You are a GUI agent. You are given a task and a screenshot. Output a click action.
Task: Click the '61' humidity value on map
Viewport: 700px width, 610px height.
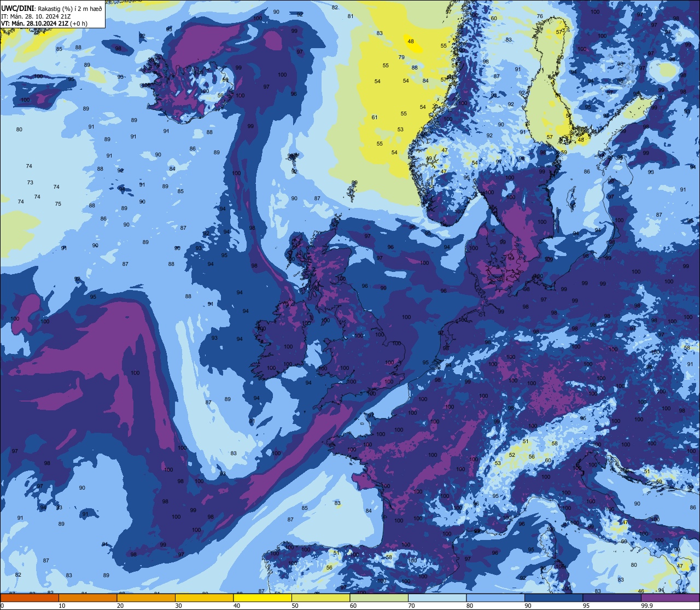[375, 118]
